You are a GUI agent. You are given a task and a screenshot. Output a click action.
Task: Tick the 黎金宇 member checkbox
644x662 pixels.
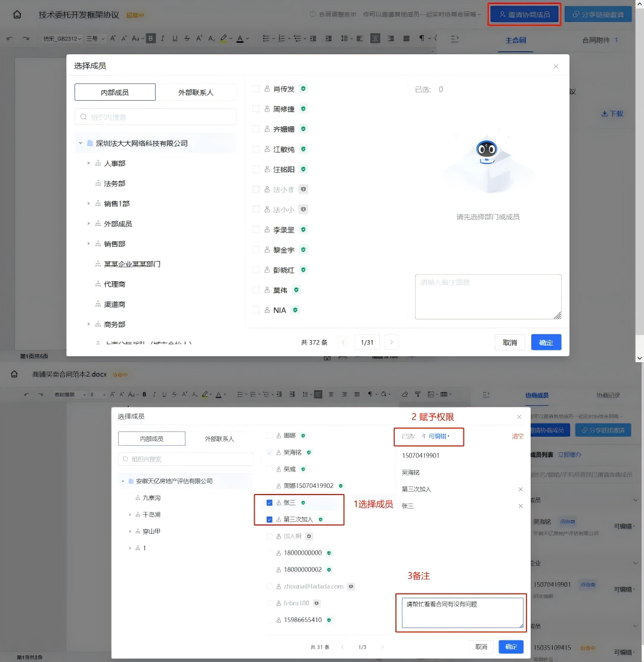(256, 250)
